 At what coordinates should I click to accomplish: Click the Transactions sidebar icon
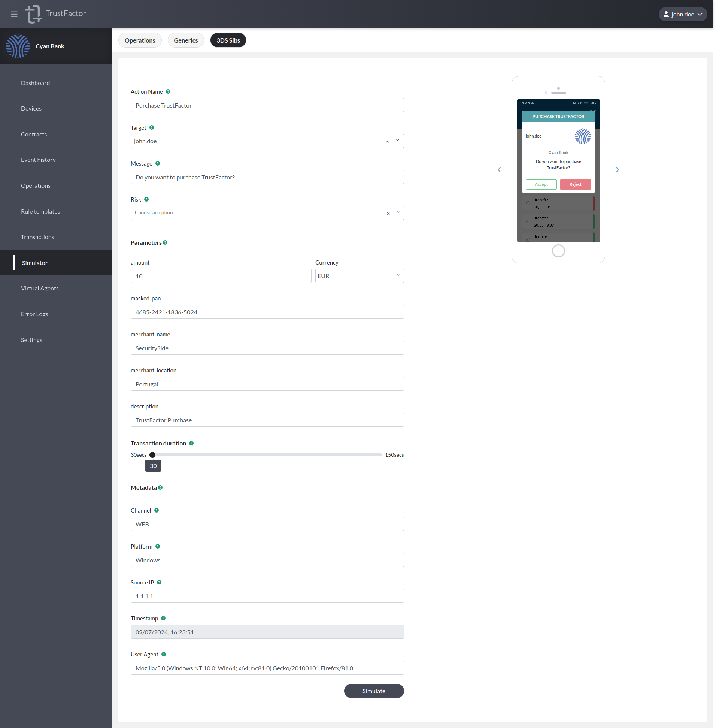click(x=37, y=236)
